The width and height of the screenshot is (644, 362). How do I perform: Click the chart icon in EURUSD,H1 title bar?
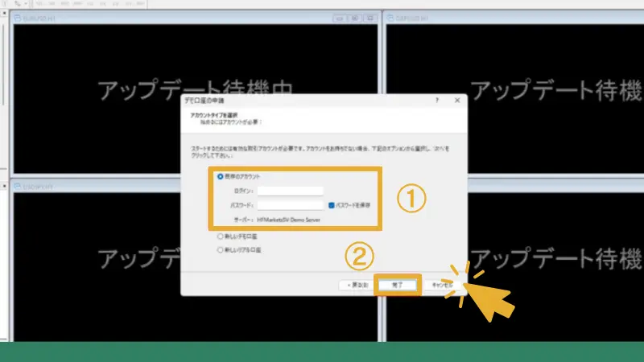pyautogui.click(x=18, y=18)
